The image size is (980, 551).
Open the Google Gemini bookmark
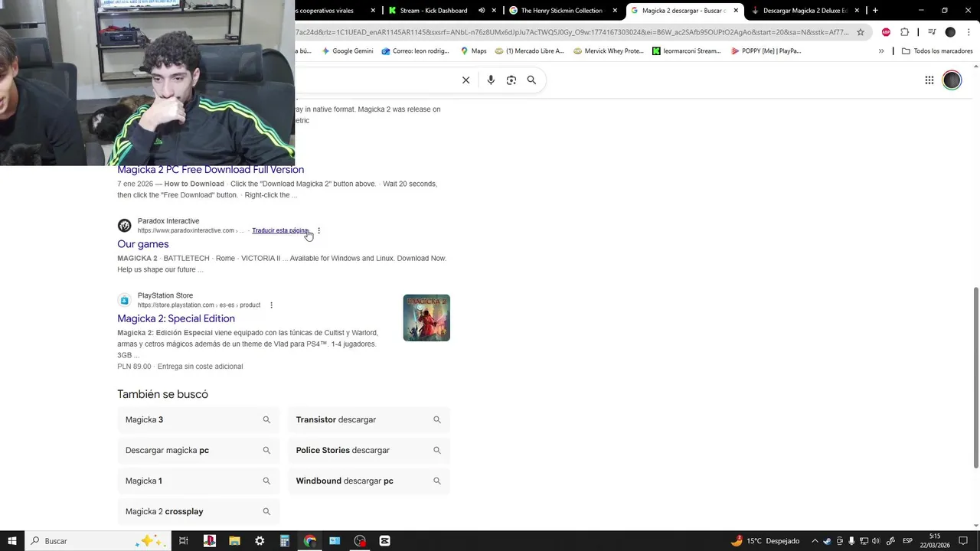pos(347,51)
